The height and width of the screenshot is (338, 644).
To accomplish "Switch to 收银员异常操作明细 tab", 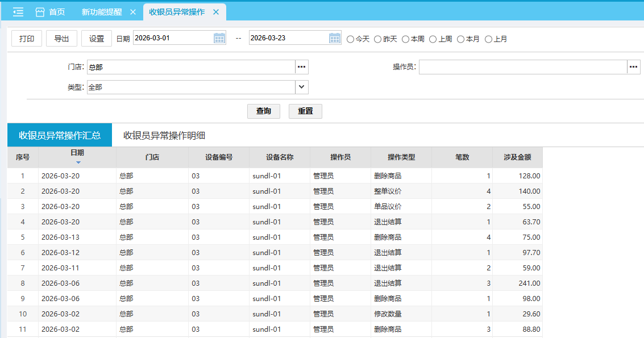I will click(164, 135).
